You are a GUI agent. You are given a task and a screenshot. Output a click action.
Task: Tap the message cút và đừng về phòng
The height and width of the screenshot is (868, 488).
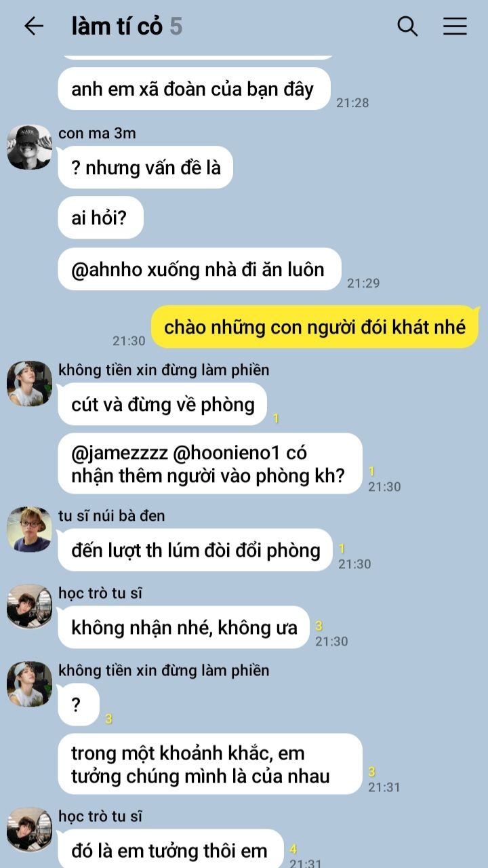163,405
